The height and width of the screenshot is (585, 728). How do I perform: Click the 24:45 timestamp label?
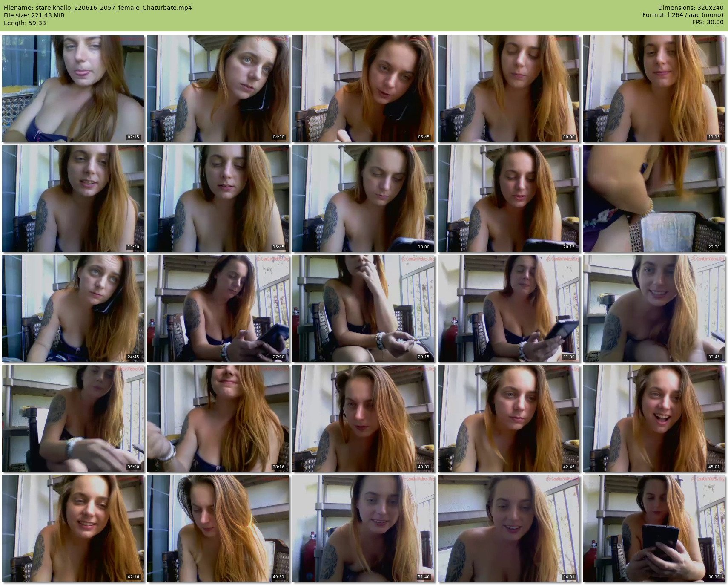click(133, 357)
